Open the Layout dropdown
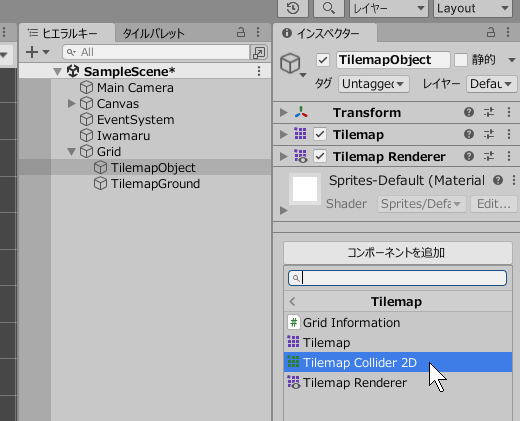The image size is (520, 421). tap(472, 8)
